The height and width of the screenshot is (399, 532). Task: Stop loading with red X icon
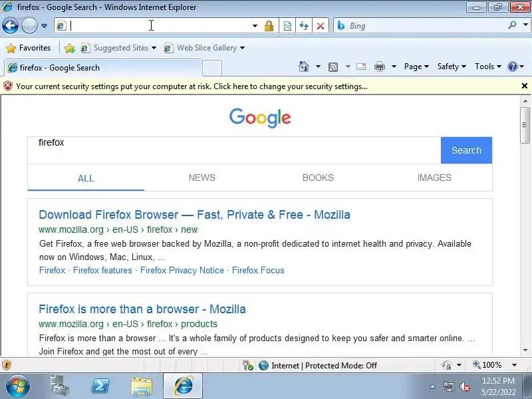(x=321, y=26)
